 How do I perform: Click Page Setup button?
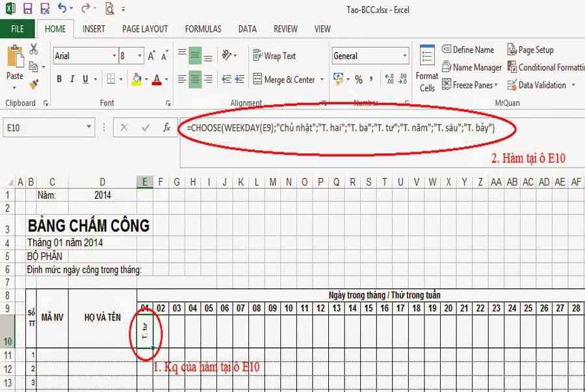coord(530,49)
